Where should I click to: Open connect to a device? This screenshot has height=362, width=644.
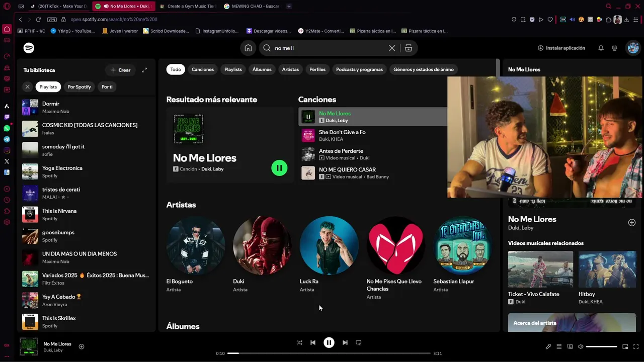(x=570, y=346)
